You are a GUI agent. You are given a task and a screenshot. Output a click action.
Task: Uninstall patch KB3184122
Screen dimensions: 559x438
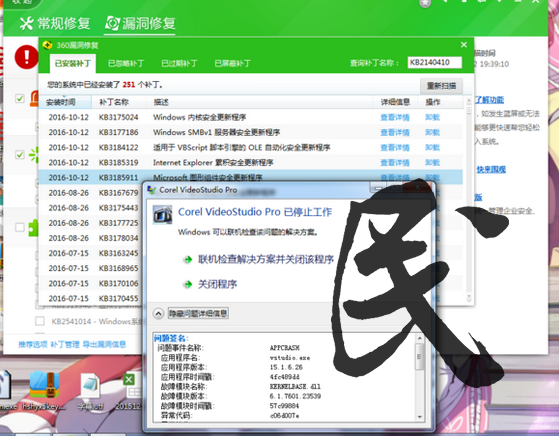click(432, 148)
